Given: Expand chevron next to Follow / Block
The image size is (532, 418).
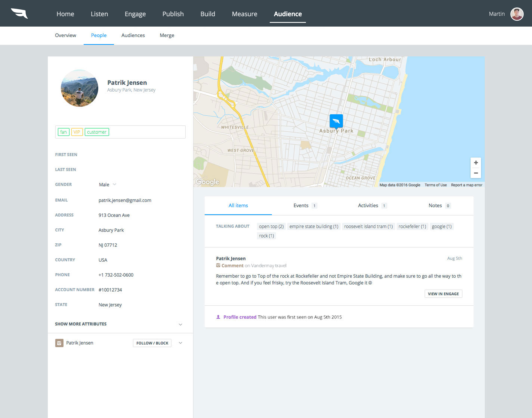Looking at the screenshot, I should point(181,343).
